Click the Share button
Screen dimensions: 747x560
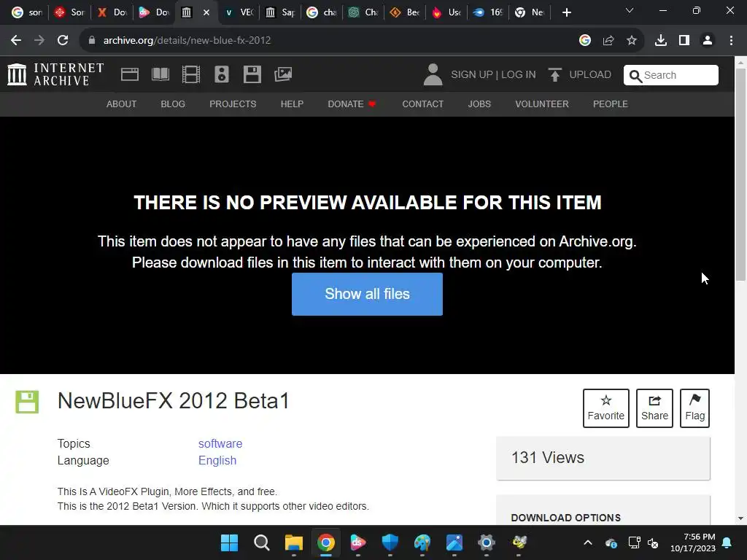click(654, 408)
